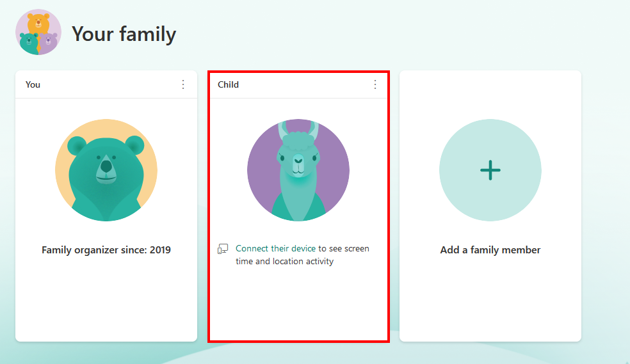Click the family bears logo
630x364 pixels.
coord(38,33)
